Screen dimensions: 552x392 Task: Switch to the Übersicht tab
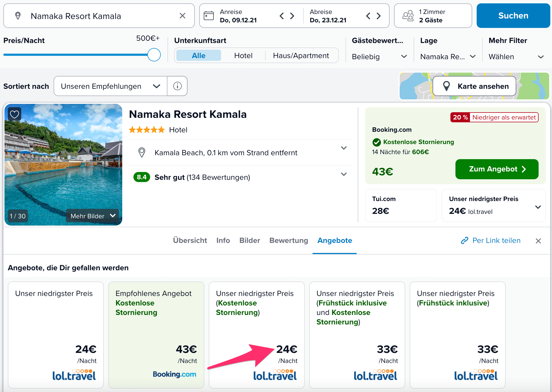(190, 240)
